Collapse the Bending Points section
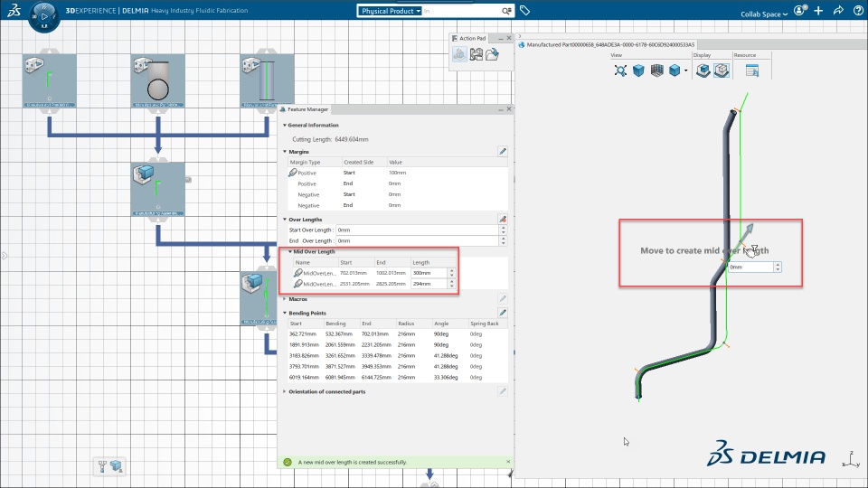This screenshot has height=488, width=868. [x=285, y=314]
